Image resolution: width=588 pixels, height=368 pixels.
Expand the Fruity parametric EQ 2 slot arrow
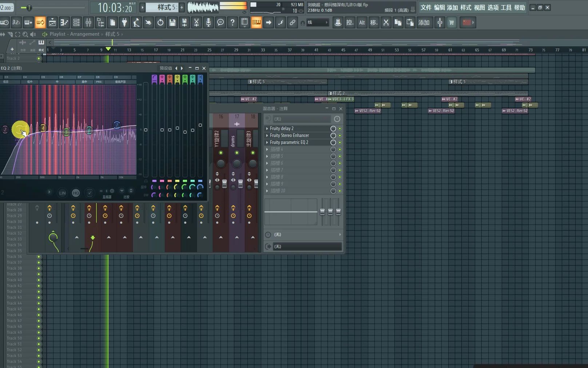click(x=267, y=142)
